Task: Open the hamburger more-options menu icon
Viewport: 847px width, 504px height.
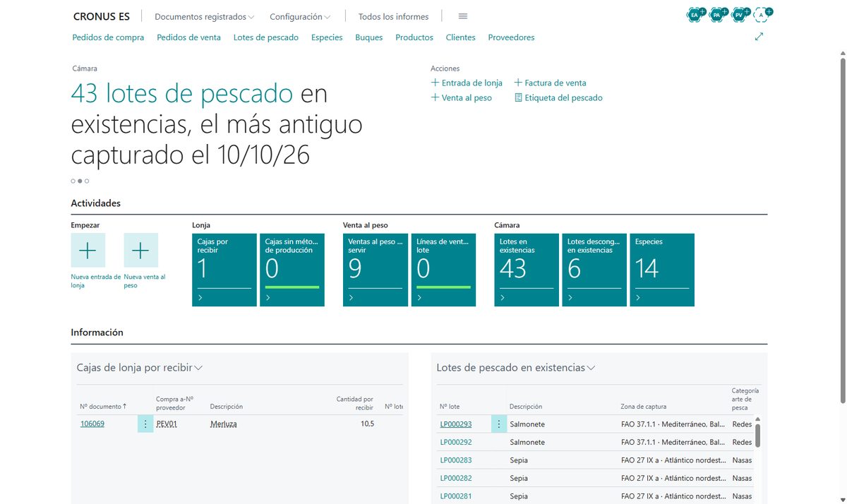Action: 463,16
